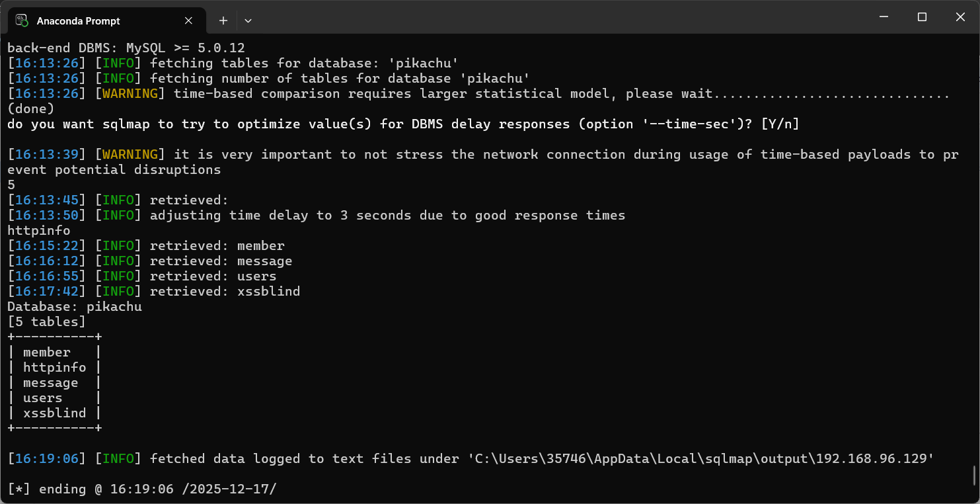This screenshot has width=980, height=504.
Task: Select the Anaconda Prompt tab title
Action: tap(79, 21)
